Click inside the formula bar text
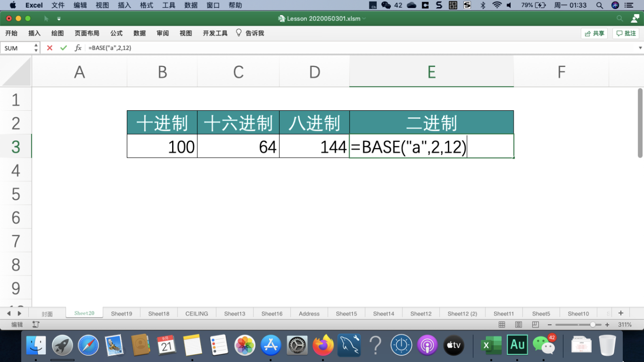Screen dimensions: 644x362 point(110,48)
